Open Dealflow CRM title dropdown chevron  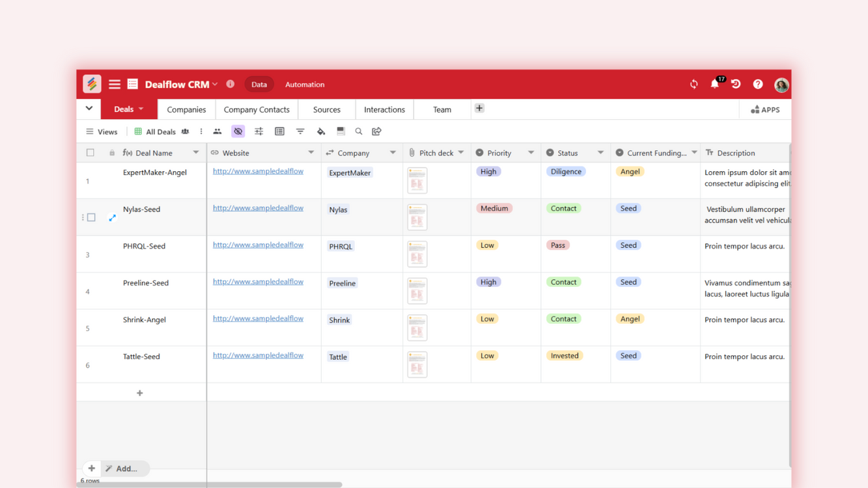coord(215,85)
